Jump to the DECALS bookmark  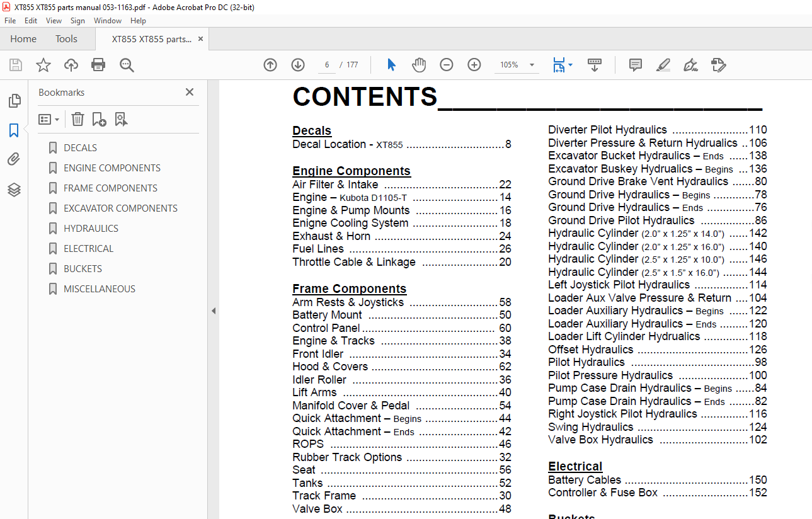pos(80,148)
